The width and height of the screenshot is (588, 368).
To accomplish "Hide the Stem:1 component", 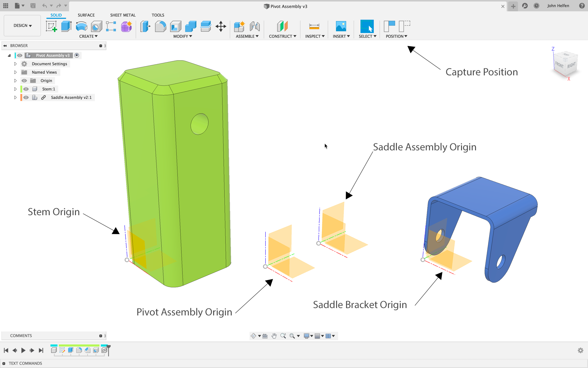I will [26, 89].
